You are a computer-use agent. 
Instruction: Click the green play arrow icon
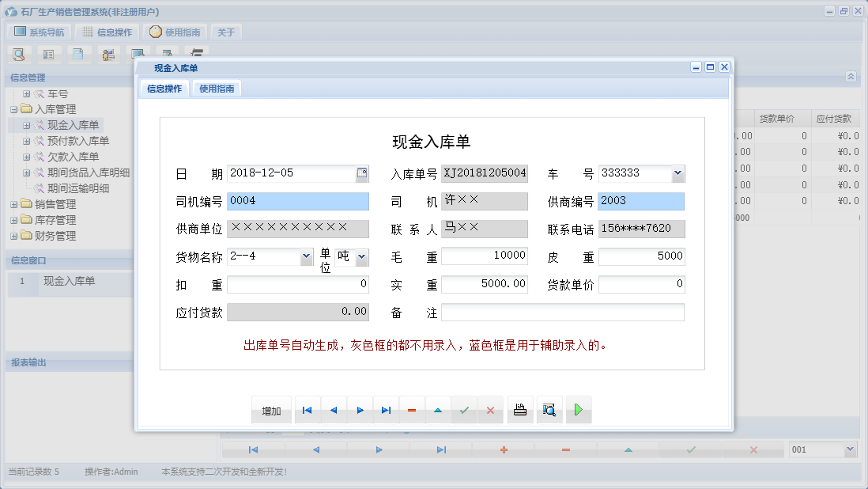click(579, 410)
